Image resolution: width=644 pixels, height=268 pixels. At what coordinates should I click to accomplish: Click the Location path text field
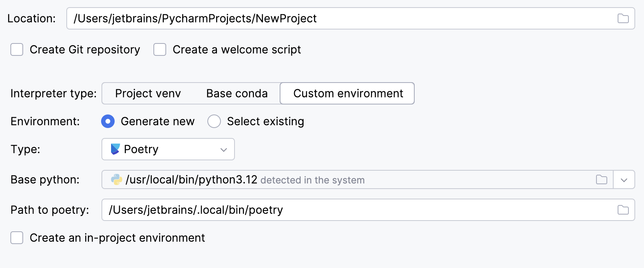point(340,18)
